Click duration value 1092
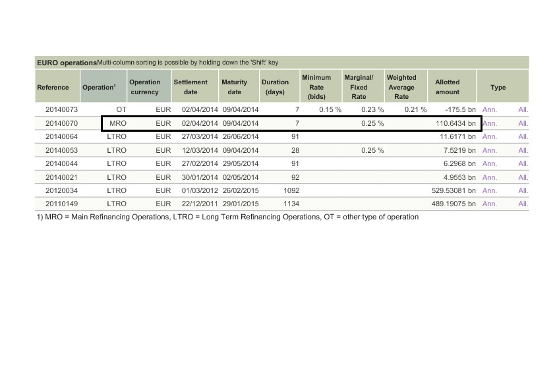Image resolution: width=555 pixels, height=392 pixels. click(x=291, y=190)
